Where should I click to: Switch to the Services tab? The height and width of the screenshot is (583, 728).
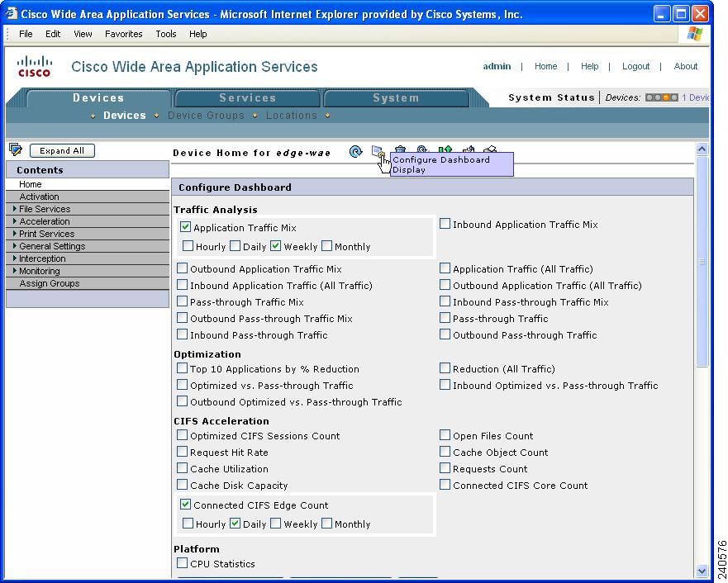[x=247, y=98]
